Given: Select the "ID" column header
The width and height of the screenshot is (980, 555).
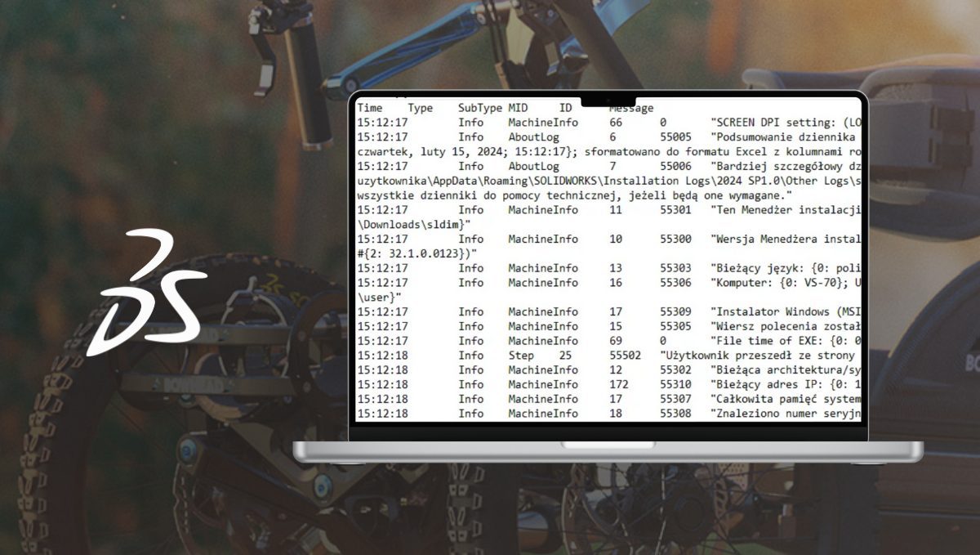Looking at the screenshot, I should point(565,108).
